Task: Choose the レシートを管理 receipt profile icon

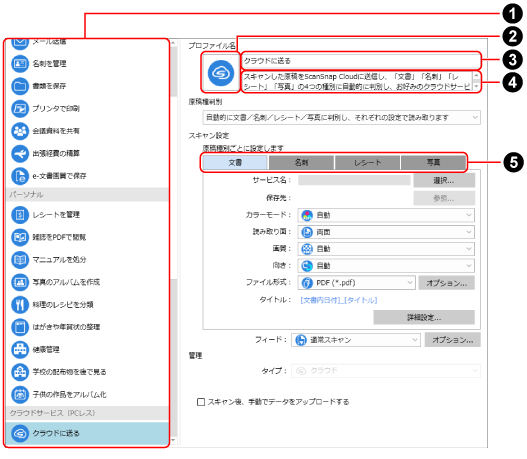Action: 20,215
